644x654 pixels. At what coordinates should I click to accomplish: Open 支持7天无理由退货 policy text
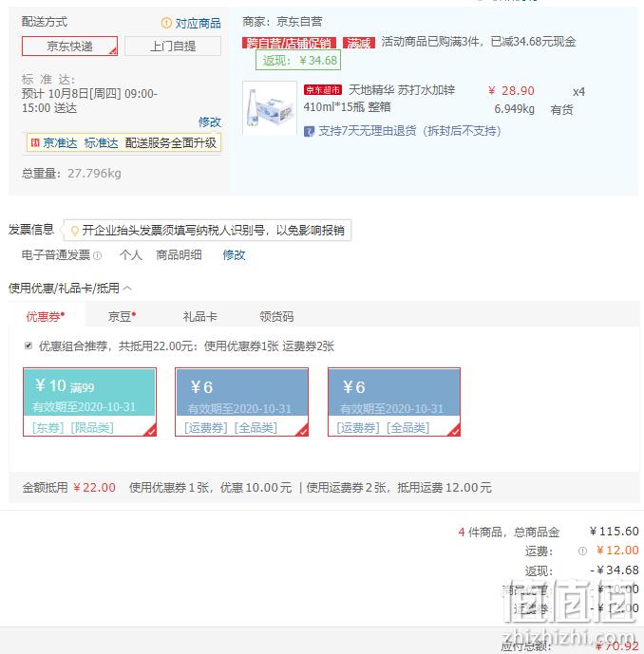(x=409, y=131)
